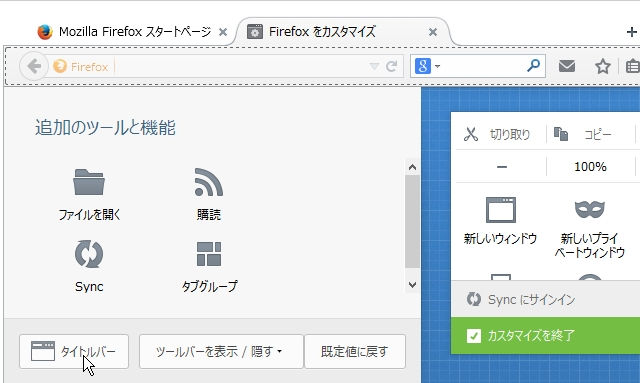Screen dimensions: 640x383
Task: Click the Tab Groups (タブグループ) icon
Action: [x=209, y=254]
